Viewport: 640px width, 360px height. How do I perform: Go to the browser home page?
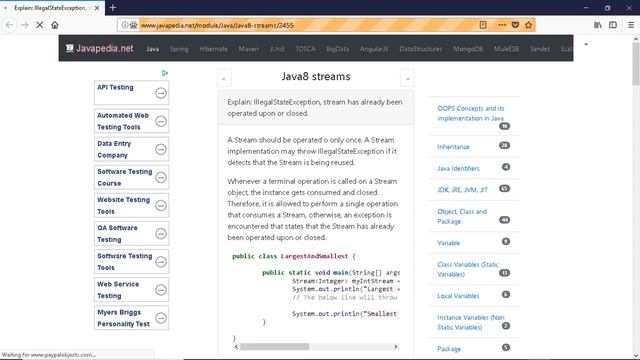tap(55, 25)
